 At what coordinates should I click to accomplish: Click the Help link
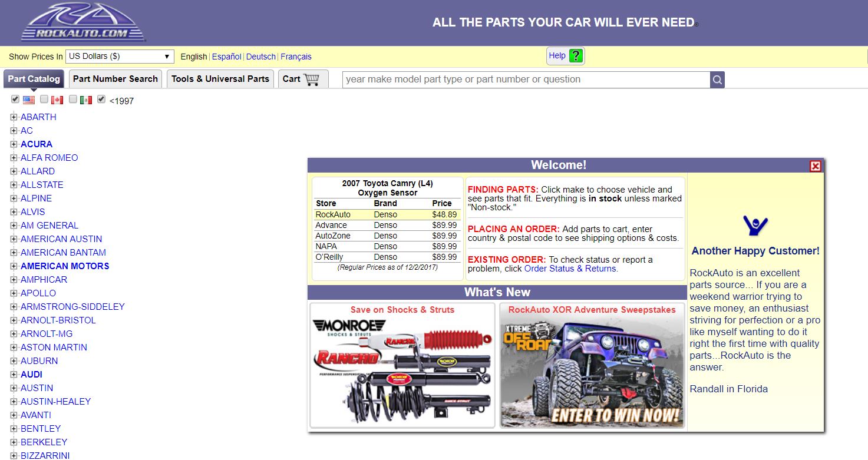557,55
